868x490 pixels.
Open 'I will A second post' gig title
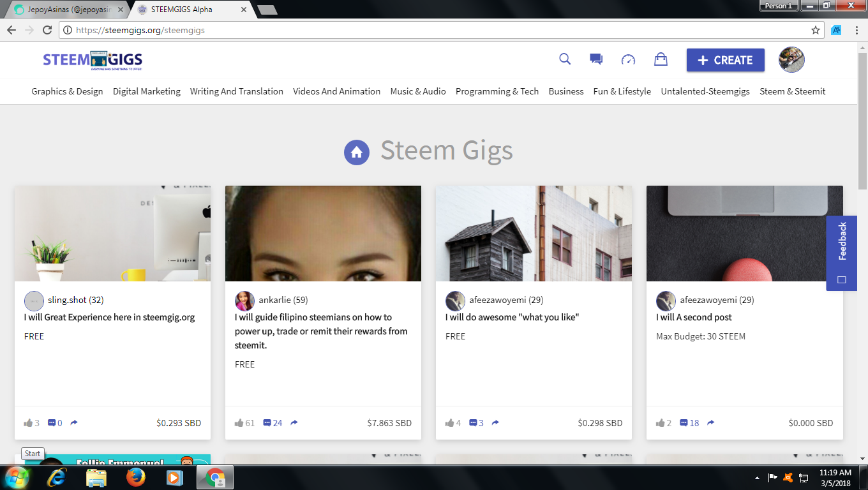[x=694, y=317]
